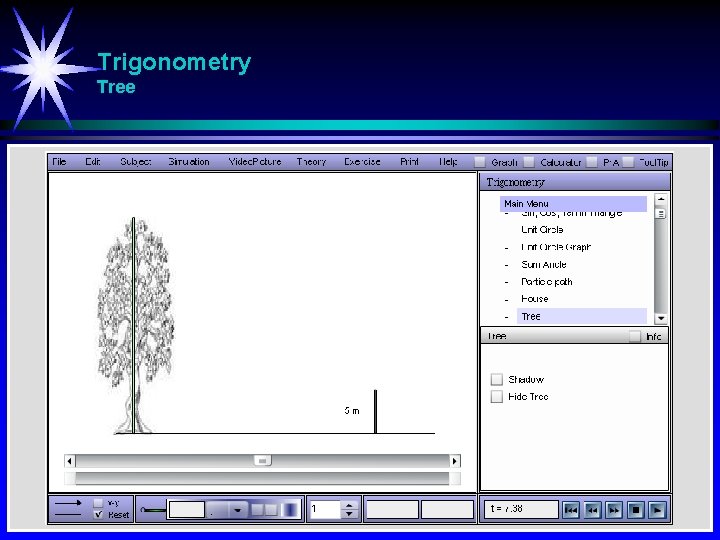Click the line-style icon beside the color box

(153, 510)
